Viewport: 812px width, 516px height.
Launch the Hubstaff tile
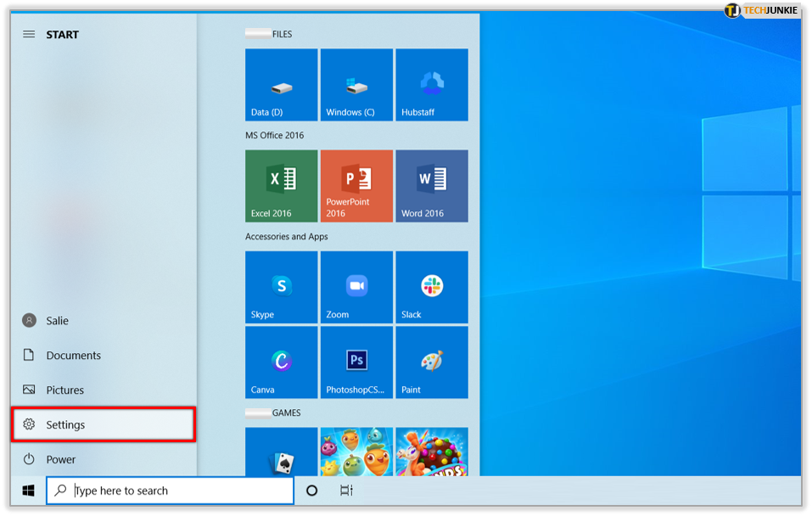pos(432,85)
